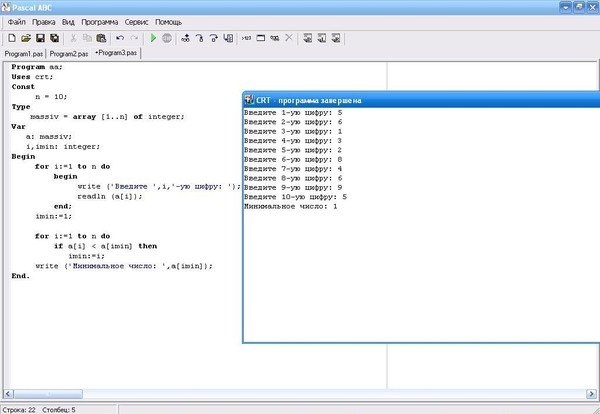
Task: Place cursor on 'Program aa;' line
Action: (x=37, y=67)
